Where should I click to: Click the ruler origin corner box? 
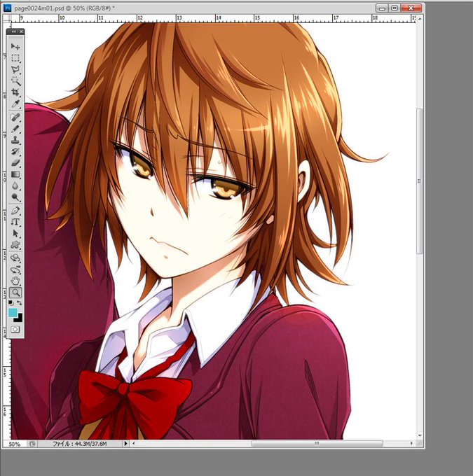pyautogui.click(x=7, y=18)
